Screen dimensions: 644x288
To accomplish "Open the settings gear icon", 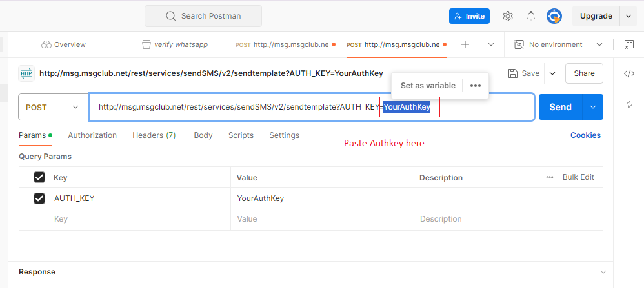I will point(508,16).
